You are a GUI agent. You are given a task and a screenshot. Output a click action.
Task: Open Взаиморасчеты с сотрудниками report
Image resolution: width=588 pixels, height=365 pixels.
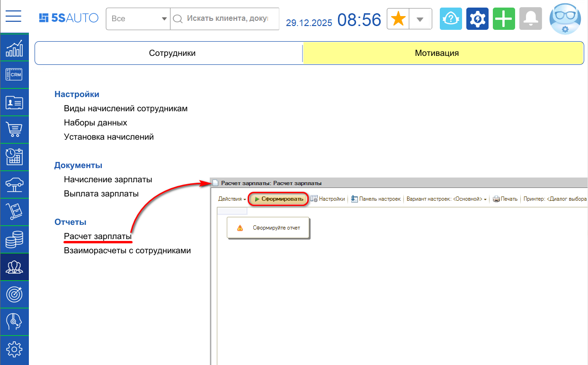[x=127, y=250]
